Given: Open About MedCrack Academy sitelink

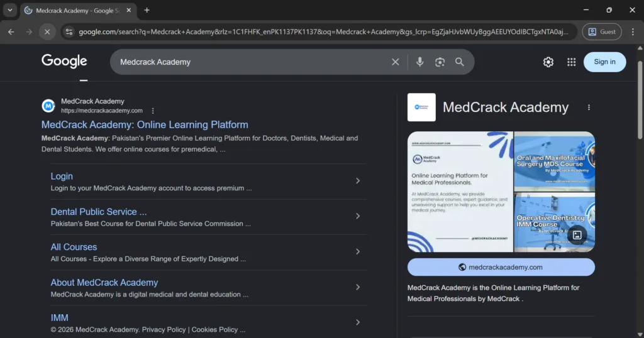Looking at the screenshot, I should tap(104, 283).
